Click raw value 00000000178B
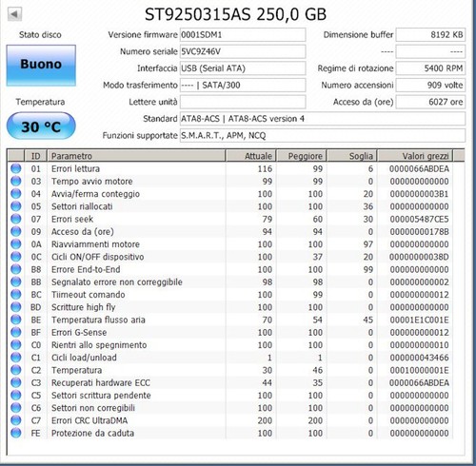 pyautogui.click(x=419, y=232)
